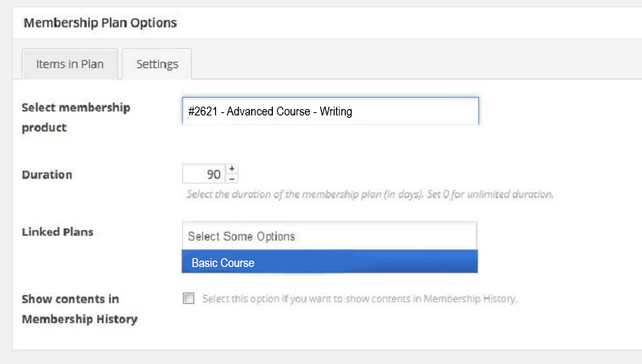Open the Linked Plans options box
This screenshot has width=642, height=364.
[330, 236]
